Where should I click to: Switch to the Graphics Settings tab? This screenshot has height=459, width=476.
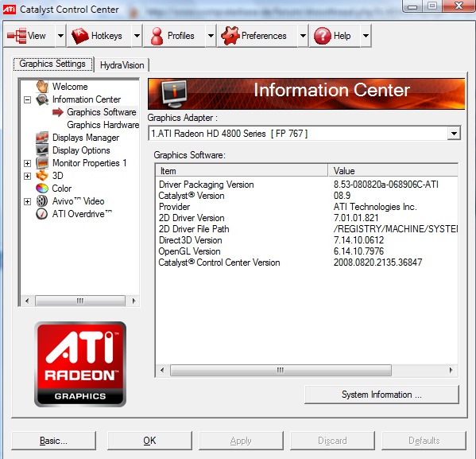coord(52,64)
